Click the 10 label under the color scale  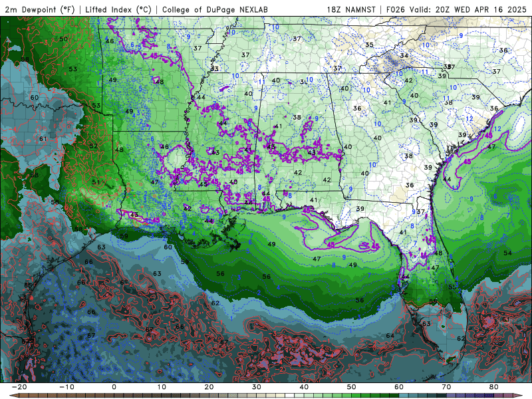(x=162, y=387)
